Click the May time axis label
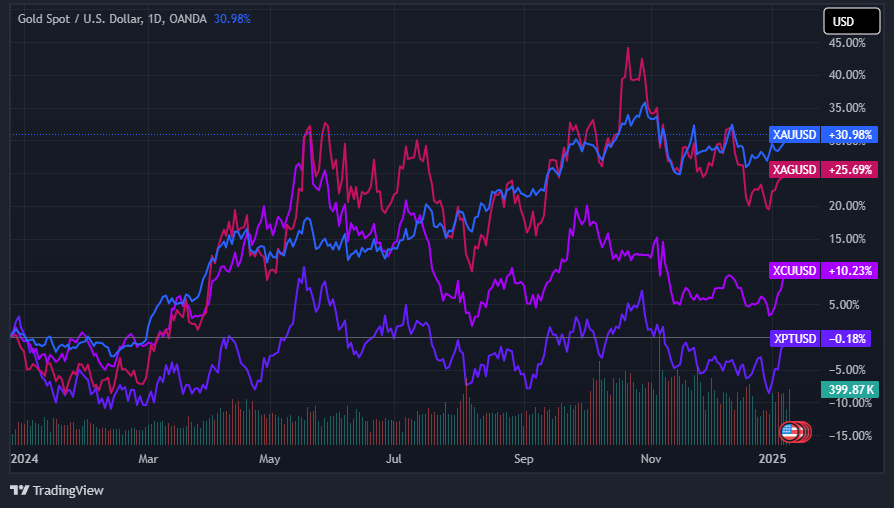The image size is (894, 508). click(270, 459)
